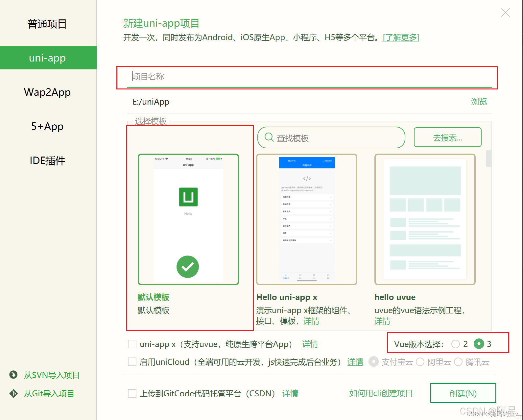Open 详情 link under hello uvue
The width and height of the screenshot is (523, 420).
click(x=382, y=321)
